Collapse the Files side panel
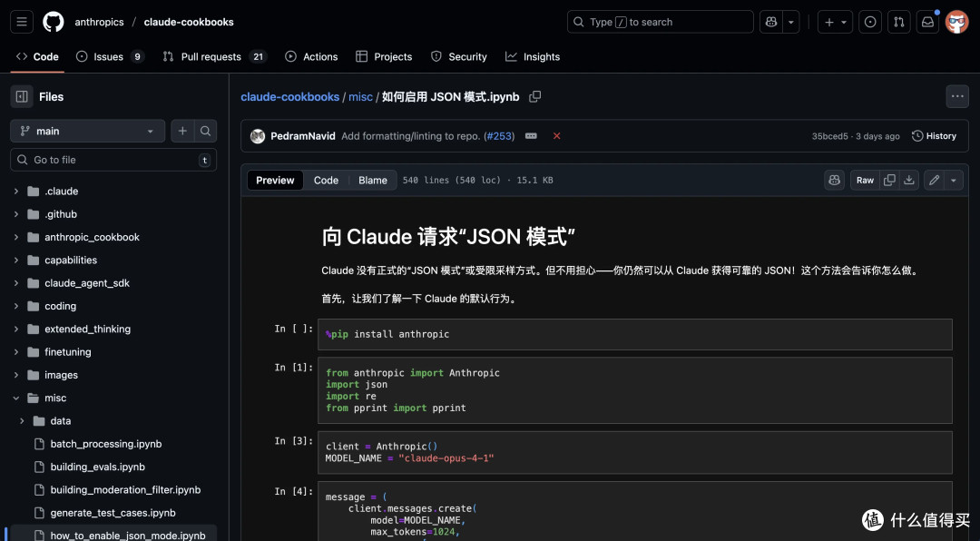Image resolution: width=980 pixels, height=541 pixels. (x=22, y=96)
